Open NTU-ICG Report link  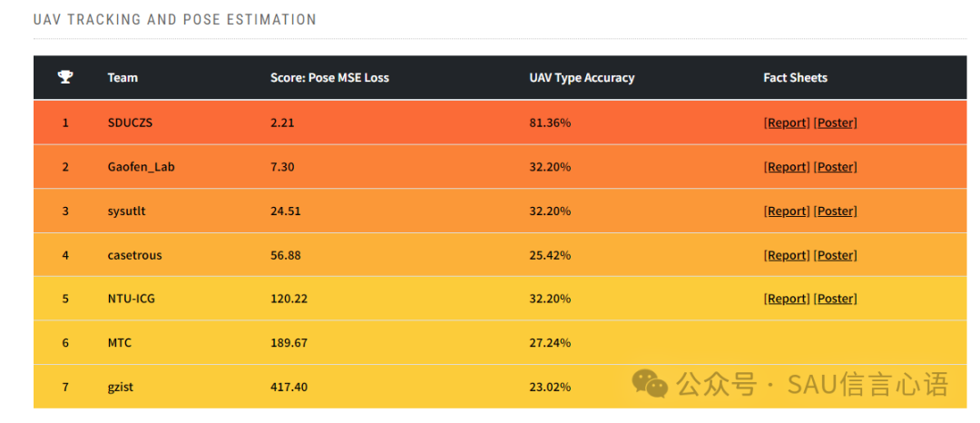click(x=786, y=299)
